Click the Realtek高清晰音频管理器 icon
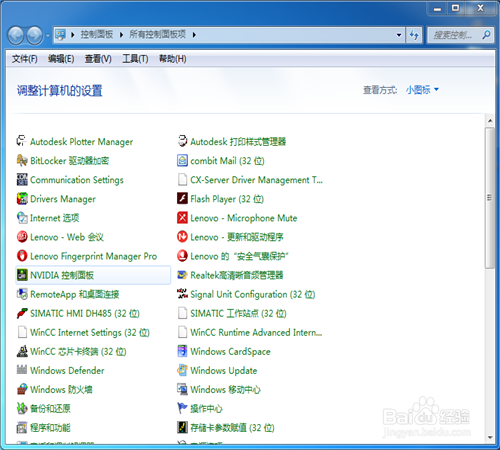Screen dimensions: 500x450 [x=182, y=275]
